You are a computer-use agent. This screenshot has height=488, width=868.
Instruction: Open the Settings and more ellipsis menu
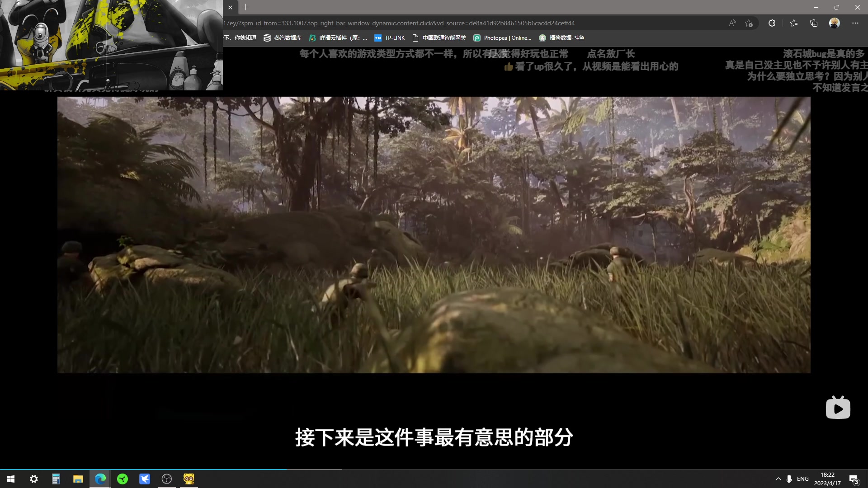coord(855,23)
